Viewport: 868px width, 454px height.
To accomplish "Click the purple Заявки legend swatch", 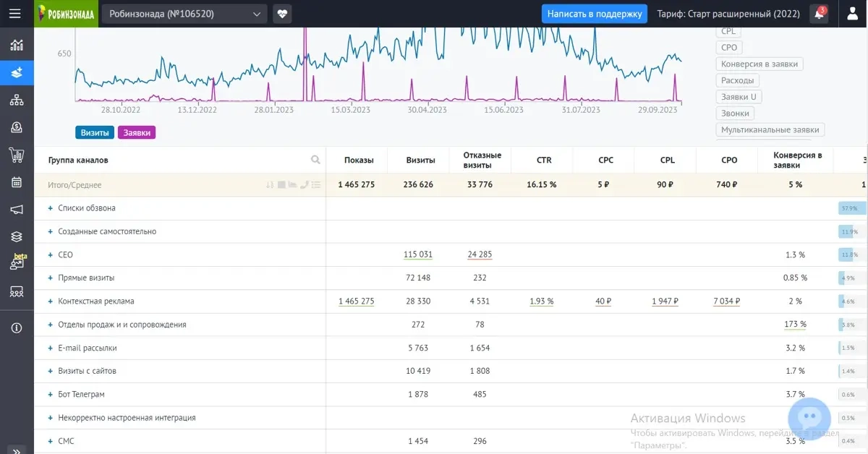I will pos(137,132).
